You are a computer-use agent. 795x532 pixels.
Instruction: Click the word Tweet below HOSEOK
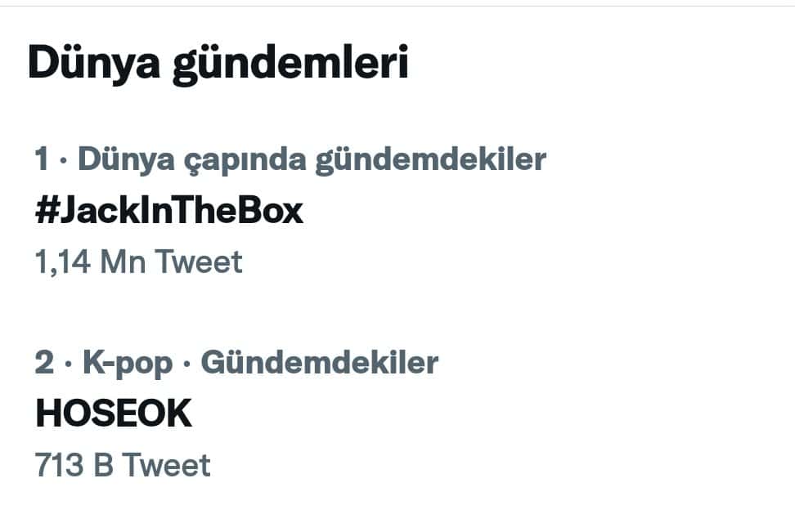[167, 465]
